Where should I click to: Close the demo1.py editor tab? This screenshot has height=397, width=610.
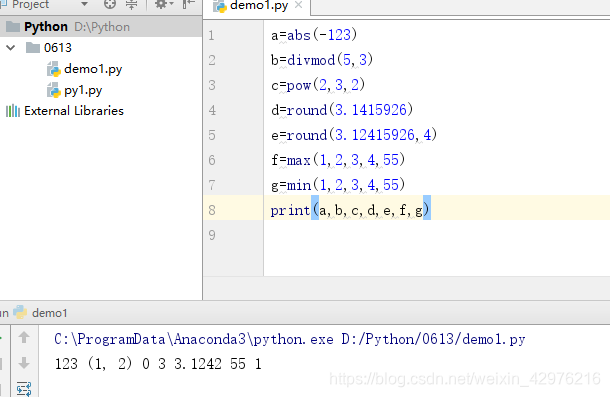click(298, 5)
